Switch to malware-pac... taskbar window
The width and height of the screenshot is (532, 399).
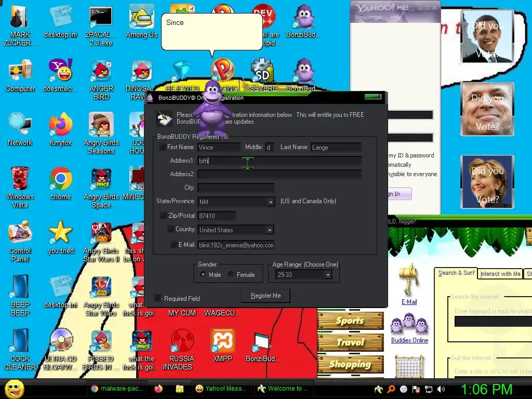click(x=117, y=389)
